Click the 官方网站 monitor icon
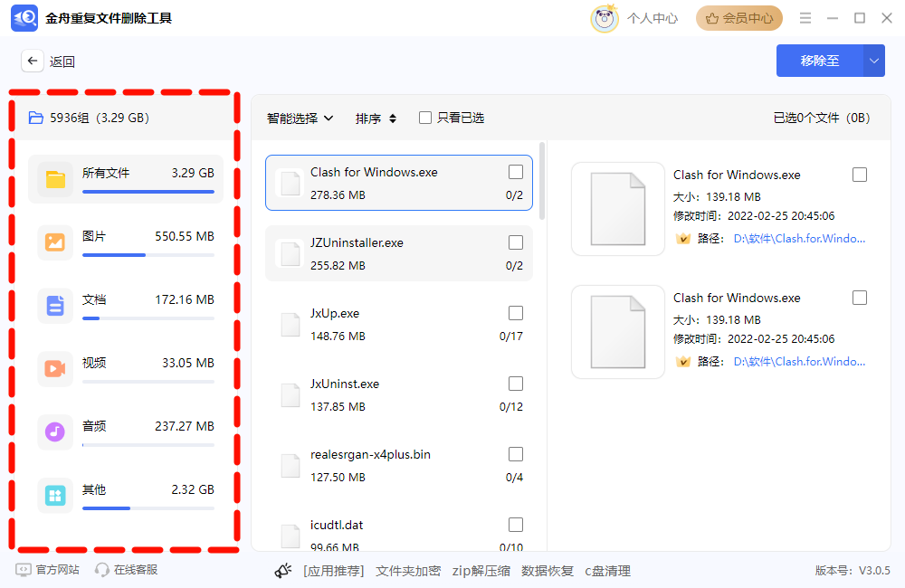Viewport: 905px width, 588px height. (x=24, y=570)
